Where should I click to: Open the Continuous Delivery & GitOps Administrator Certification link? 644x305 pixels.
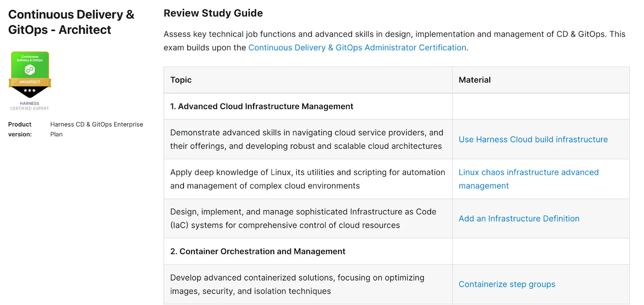[357, 47]
